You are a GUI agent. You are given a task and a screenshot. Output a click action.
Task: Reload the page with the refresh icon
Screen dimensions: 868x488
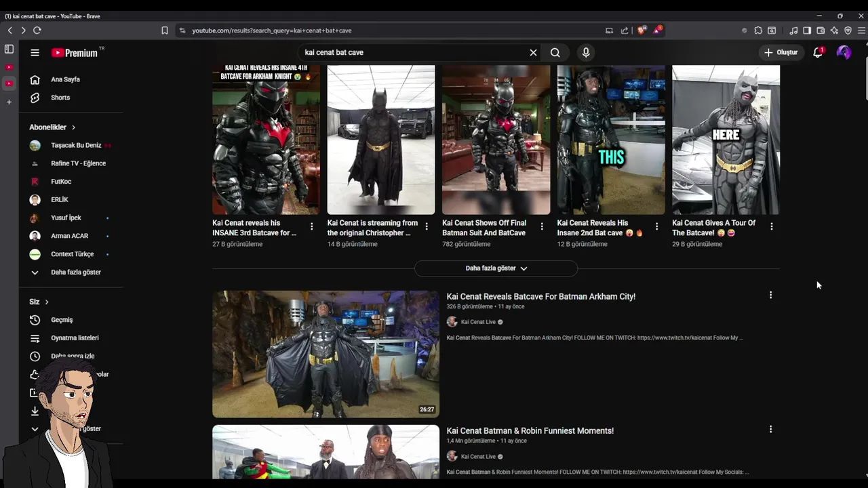pos(37,30)
